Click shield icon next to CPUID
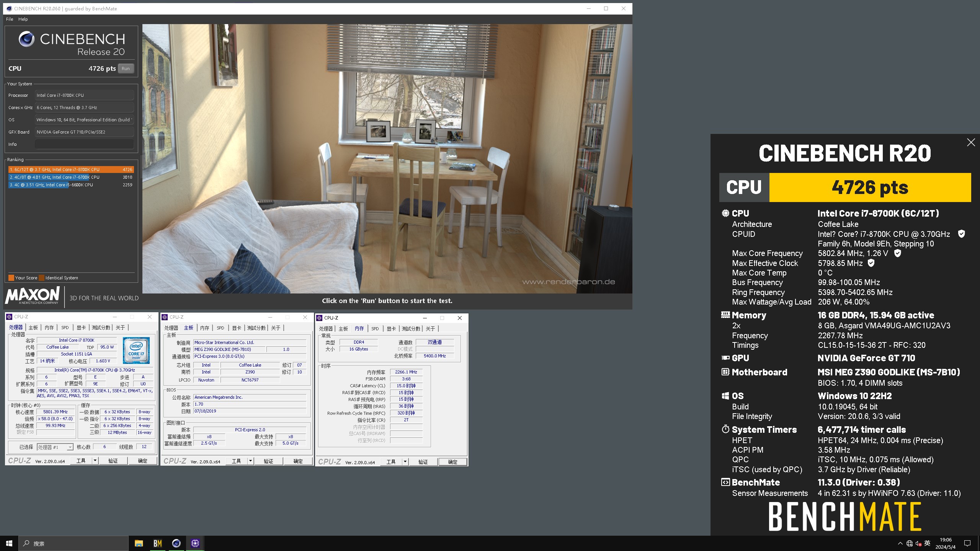The image size is (980, 551). click(961, 234)
